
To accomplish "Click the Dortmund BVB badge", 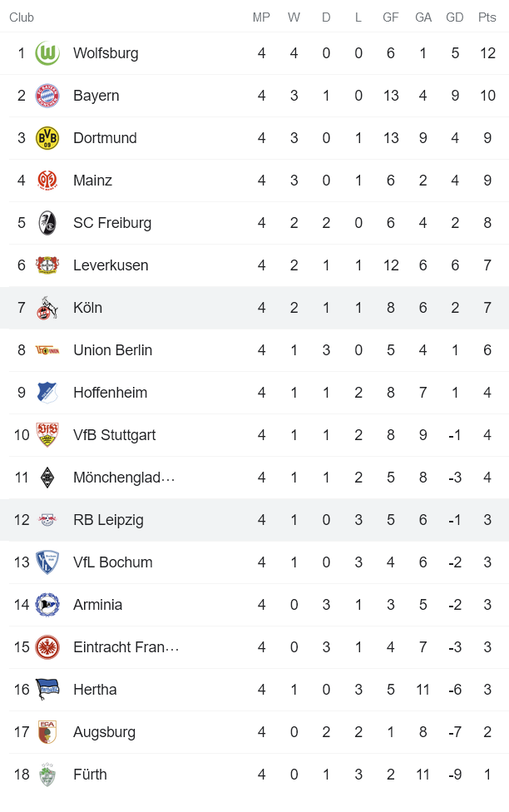I will click(48, 137).
